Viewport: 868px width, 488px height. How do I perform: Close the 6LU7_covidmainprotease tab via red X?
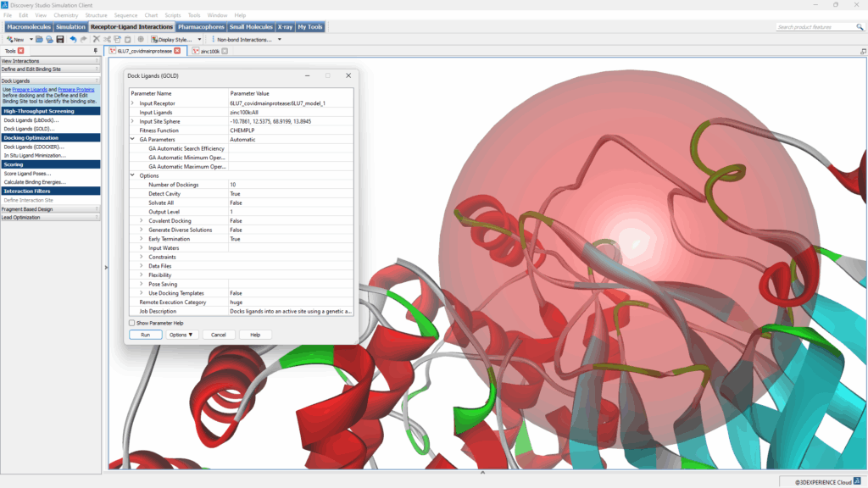click(x=177, y=51)
